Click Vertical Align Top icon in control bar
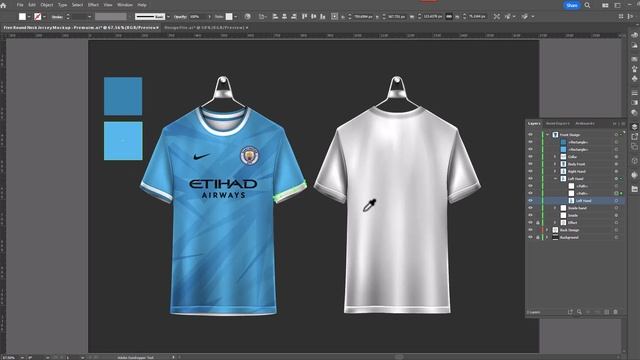Screen dimensions: 640x360 304,16
